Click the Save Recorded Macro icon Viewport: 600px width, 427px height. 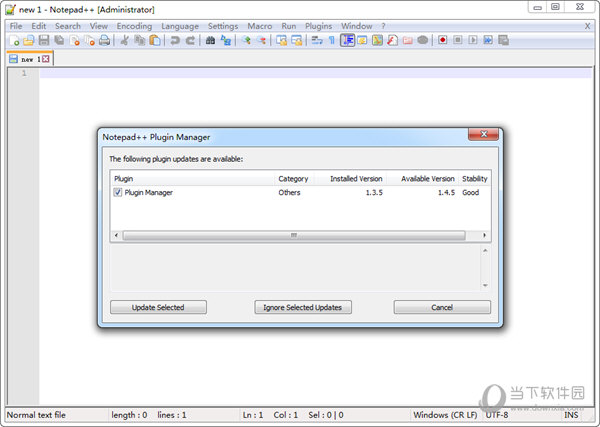click(x=504, y=40)
